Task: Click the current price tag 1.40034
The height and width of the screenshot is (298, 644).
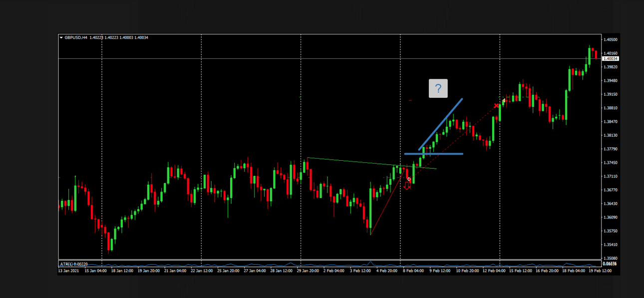Action: click(x=611, y=58)
